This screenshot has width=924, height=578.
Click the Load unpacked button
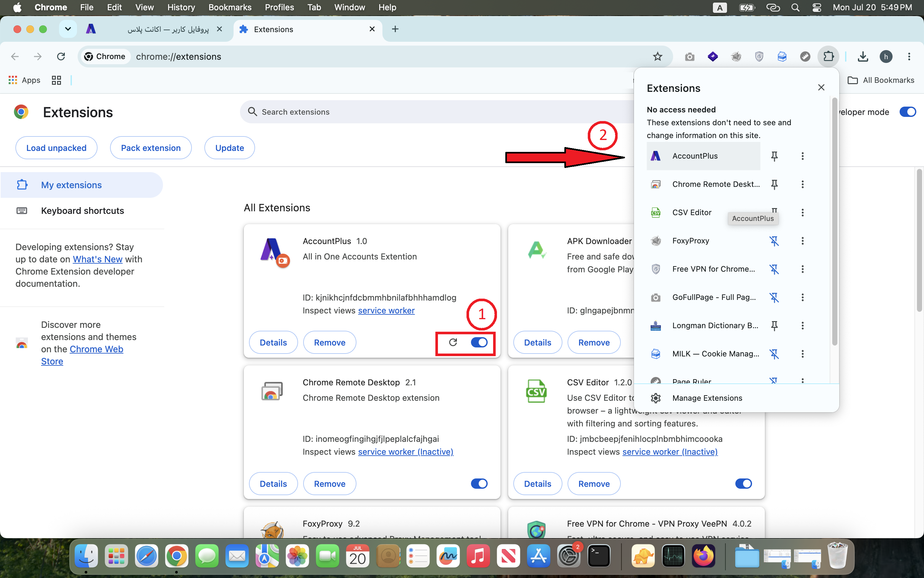point(56,148)
